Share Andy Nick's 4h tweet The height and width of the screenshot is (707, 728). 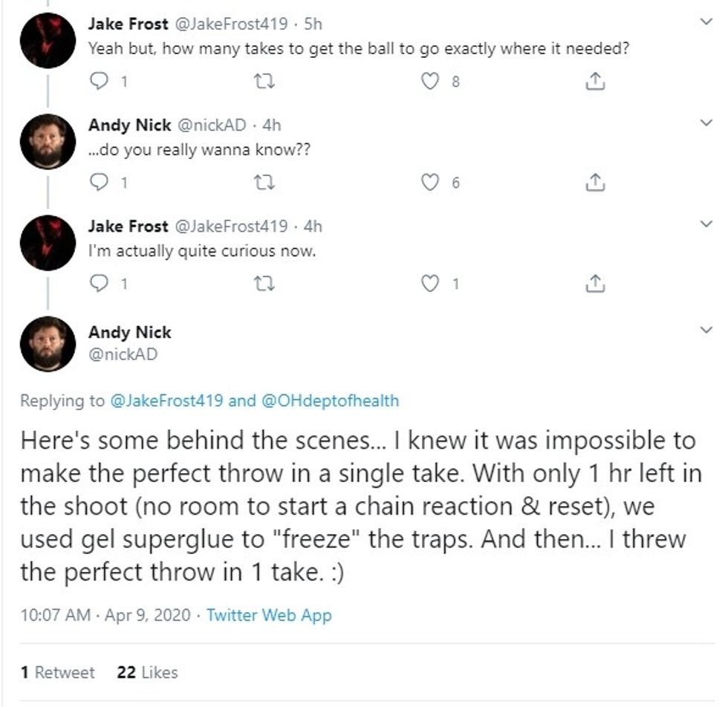tap(594, 183)
